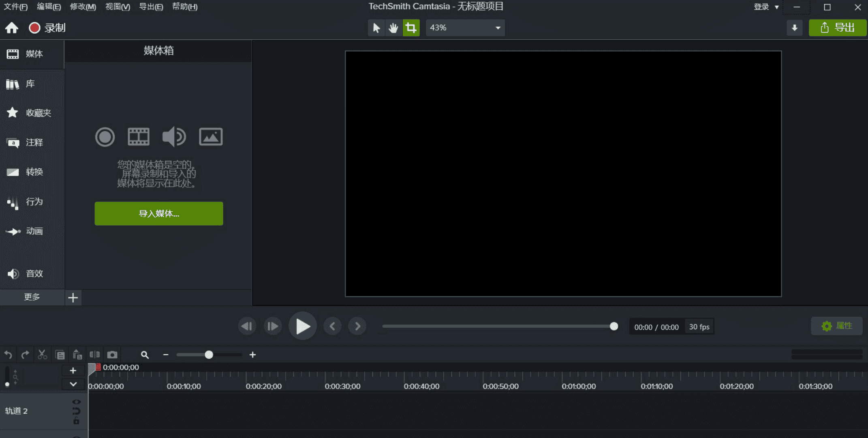Screen dimensions: 868x438
Task: Select the Crop tool above the canvas
Action: pos(411,28)
